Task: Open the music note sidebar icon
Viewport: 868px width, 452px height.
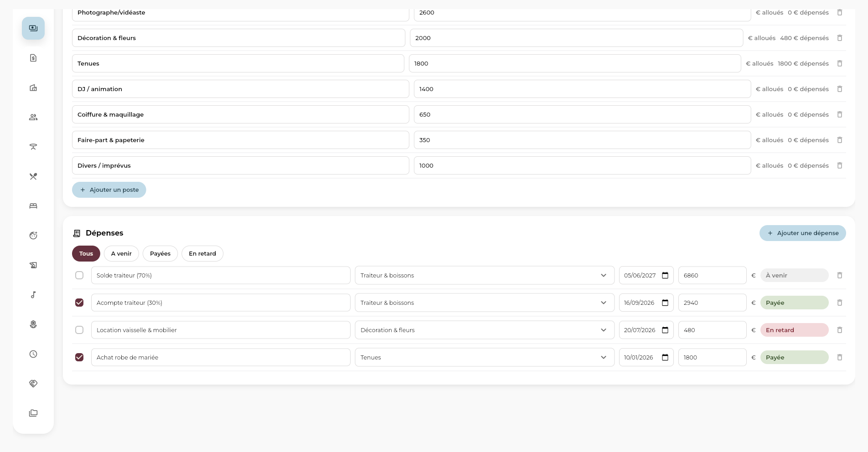Action: coord(33,295)
